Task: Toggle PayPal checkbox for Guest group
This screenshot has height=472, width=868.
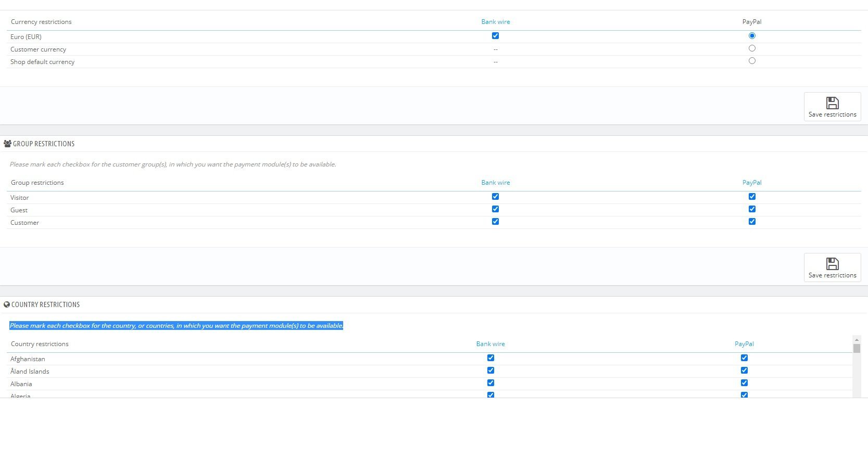Action: (x=752, y=209)
